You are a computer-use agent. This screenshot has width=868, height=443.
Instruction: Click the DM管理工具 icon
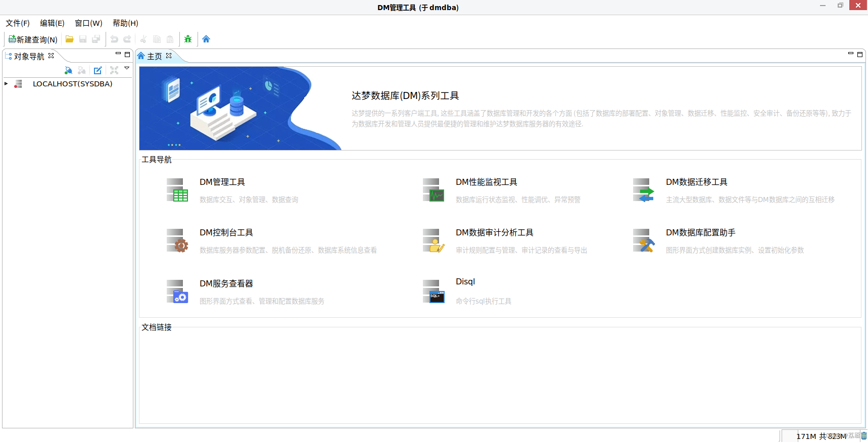point(177,190)
